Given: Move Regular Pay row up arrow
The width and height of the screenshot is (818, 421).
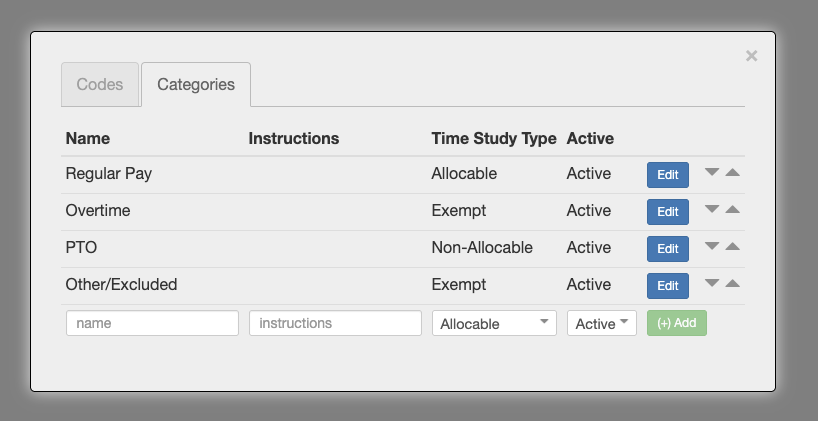Looking at the screenshot, I should 732,172.
